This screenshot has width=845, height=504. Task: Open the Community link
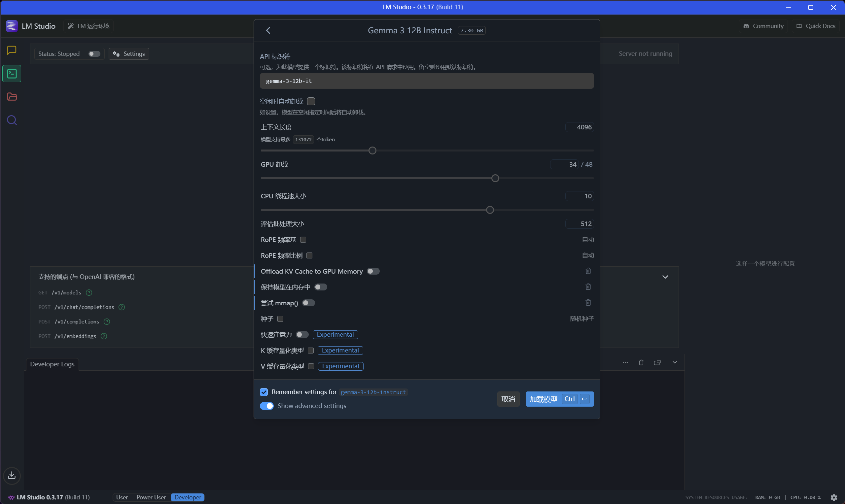763,26
